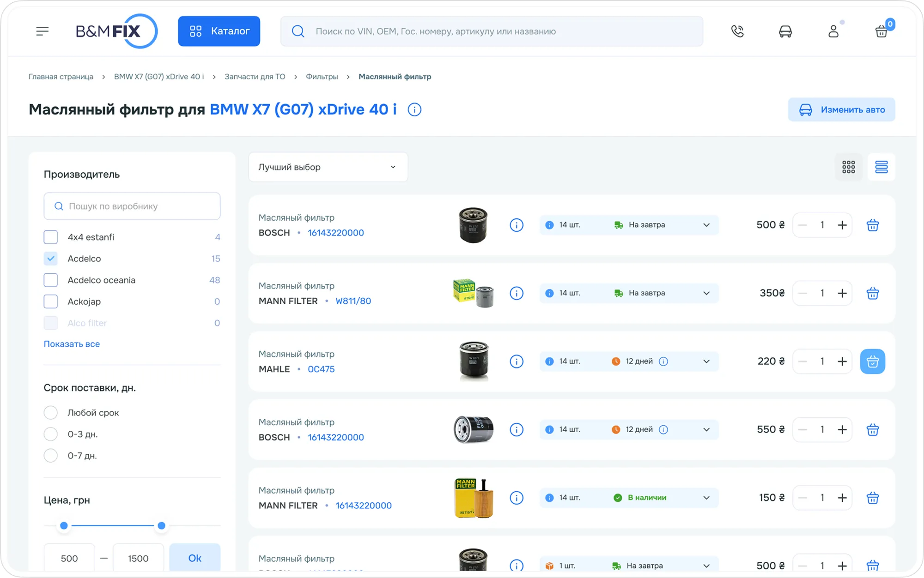This screenshot has height=578, width=924.
Task: Expand В наличии stock row for MANN FILTER
Action: tap(706, 498)
